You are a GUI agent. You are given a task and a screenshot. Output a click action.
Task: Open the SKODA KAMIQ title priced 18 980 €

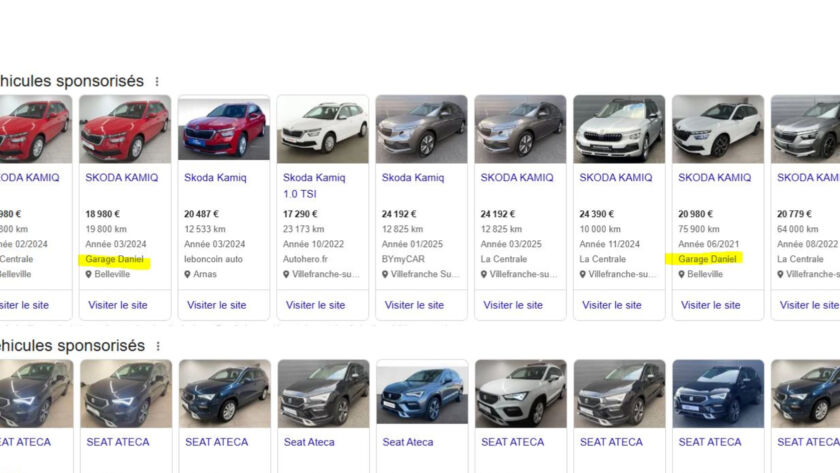(122, 177)
